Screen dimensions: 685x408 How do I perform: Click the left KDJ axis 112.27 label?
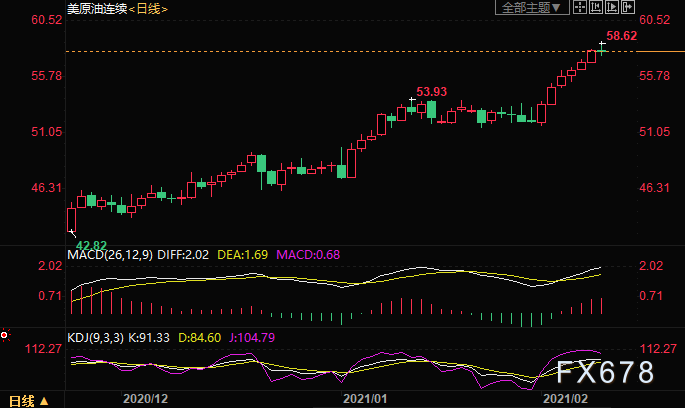pos(43,349)
